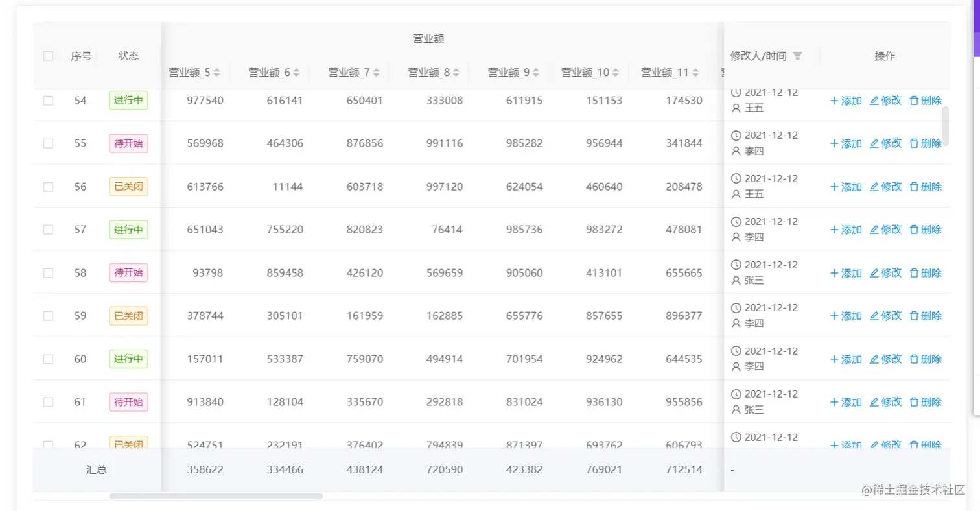The image size is (980, 511).
Task: Click the descending sort caret on 营业额_8
Action: [x=455, y=75]
